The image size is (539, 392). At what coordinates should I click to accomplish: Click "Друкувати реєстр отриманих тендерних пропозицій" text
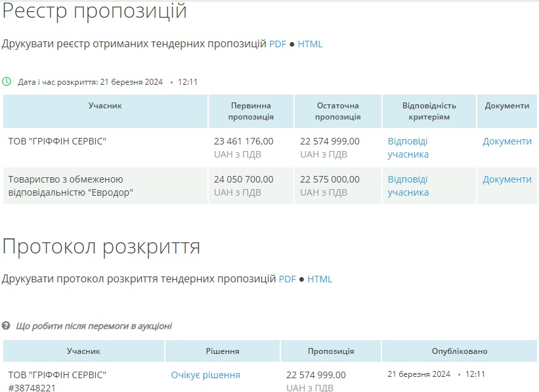click(x=134, y=44)
